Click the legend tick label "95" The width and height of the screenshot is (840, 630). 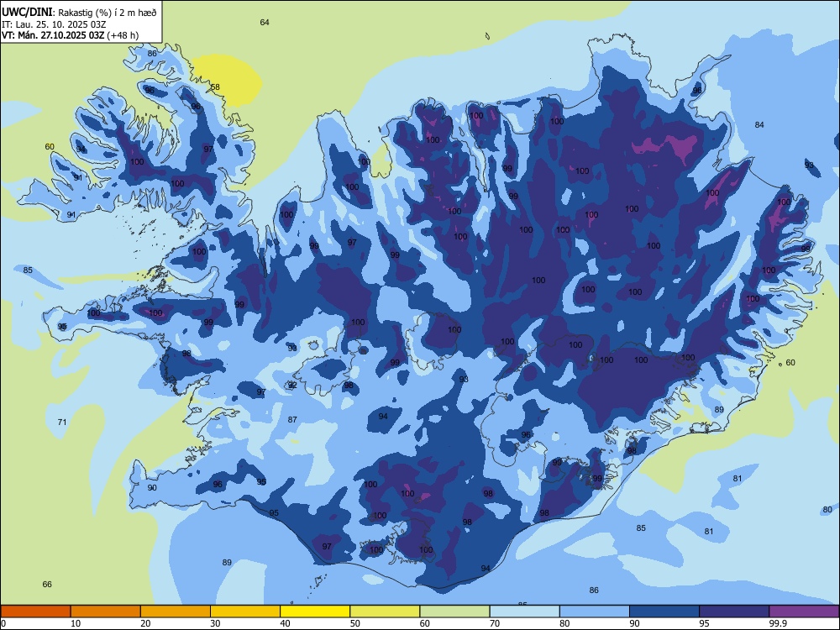pos(704,623)
